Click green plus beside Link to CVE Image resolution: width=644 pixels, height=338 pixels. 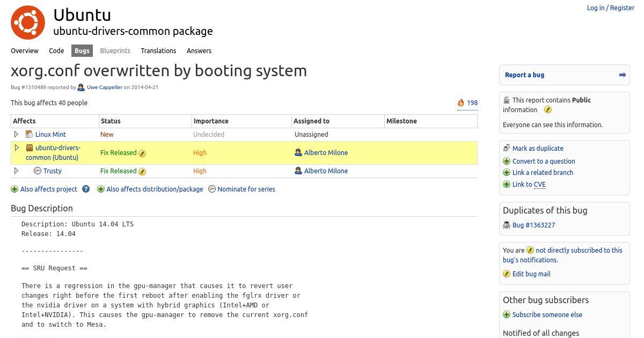pos(507,185)
